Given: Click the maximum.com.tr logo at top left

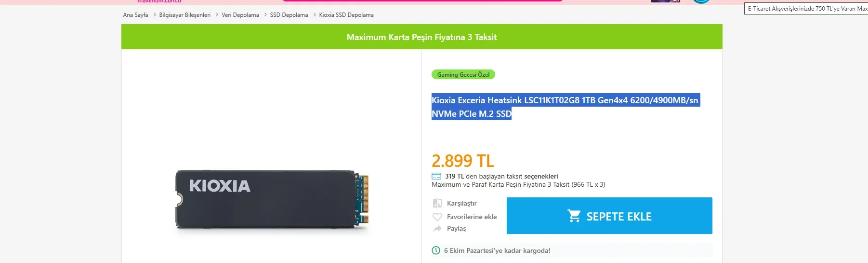Looking at the screenshot, I should (x=159, y=1).
